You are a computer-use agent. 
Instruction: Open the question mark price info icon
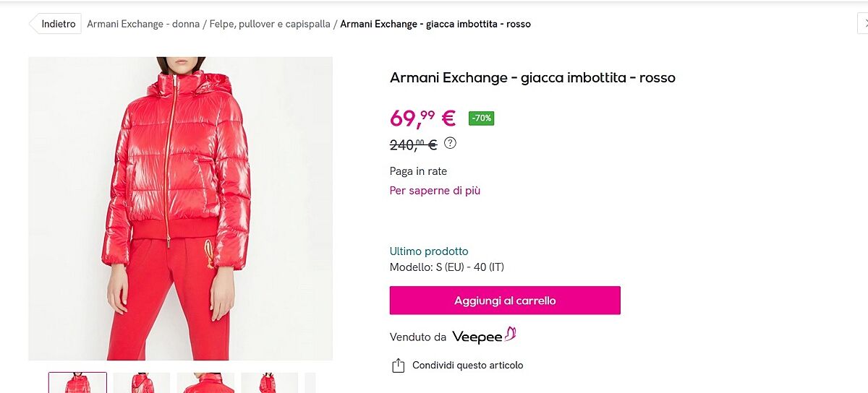click(451, 143)
